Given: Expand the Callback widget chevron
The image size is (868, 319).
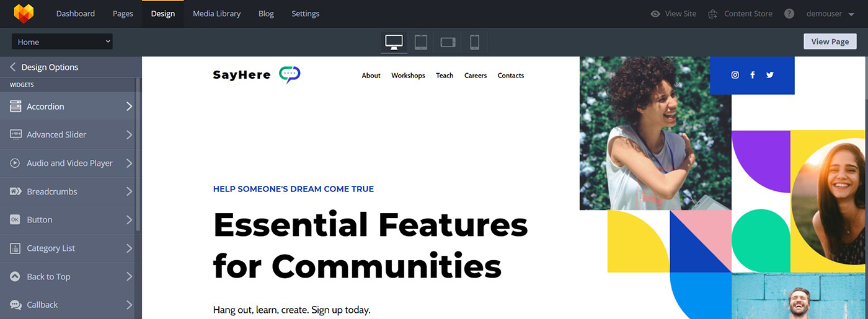Looking at the screenshot, I should tap(129, 305).
